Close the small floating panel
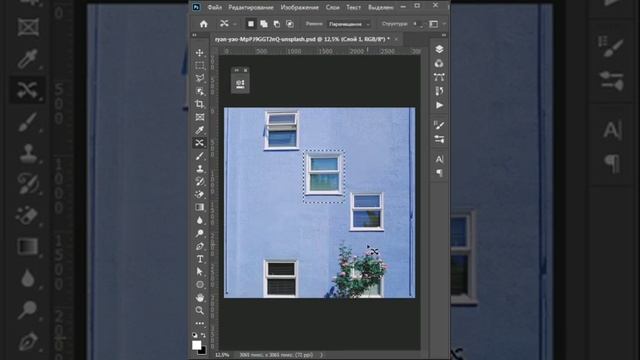640x360 pixels. click(x=245, y=70)
